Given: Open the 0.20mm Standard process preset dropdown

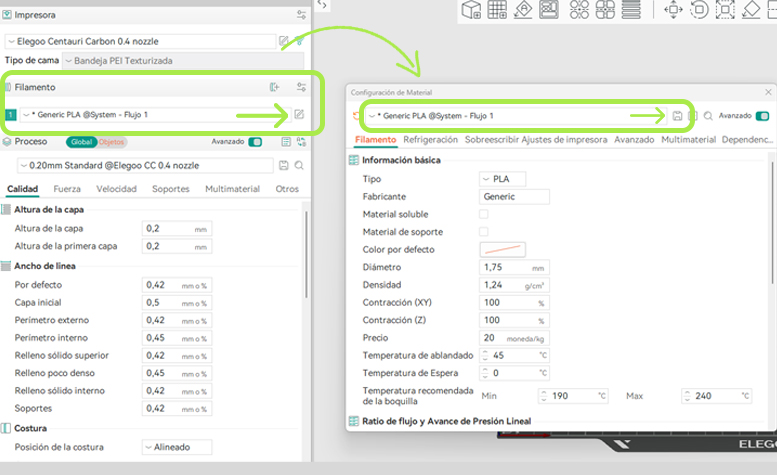Looking at the screenshot, I should click(x=145, y=165).
